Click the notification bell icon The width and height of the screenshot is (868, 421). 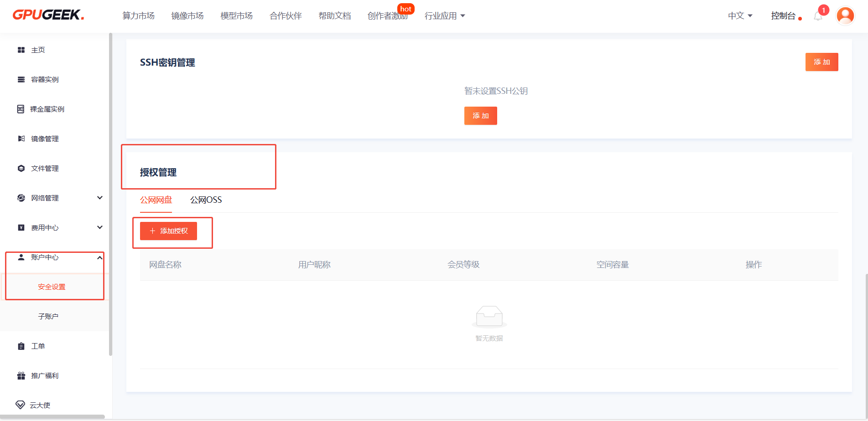[x=818, y=16]
